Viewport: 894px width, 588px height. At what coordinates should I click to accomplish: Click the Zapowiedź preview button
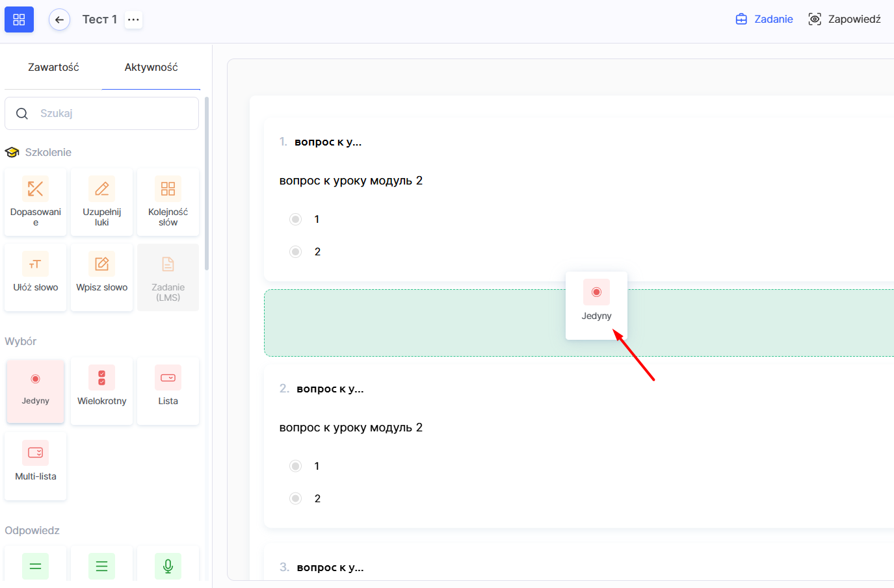pos(844,19)
